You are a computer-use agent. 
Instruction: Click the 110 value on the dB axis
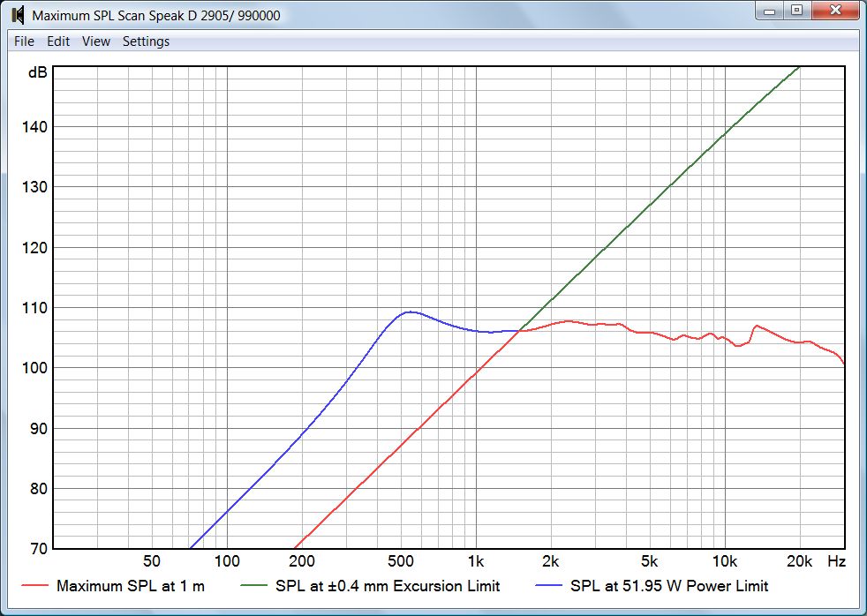(x=34, y=308)
